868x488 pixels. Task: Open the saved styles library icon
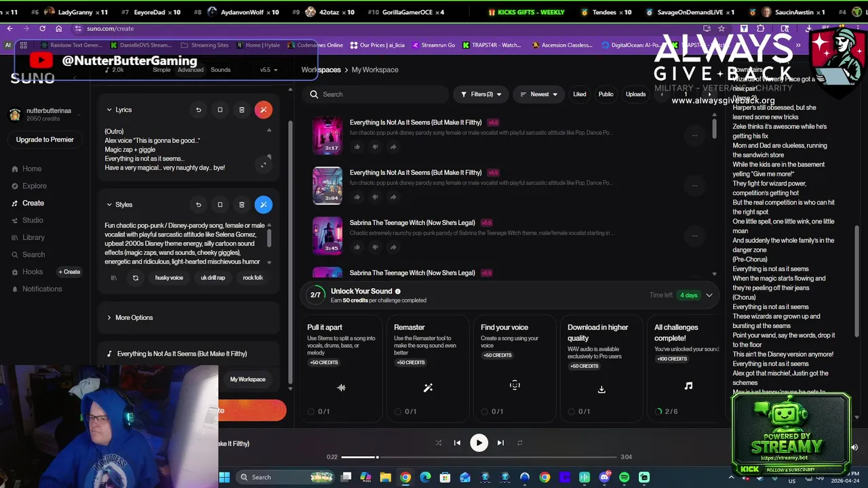(x=114, y=278)
